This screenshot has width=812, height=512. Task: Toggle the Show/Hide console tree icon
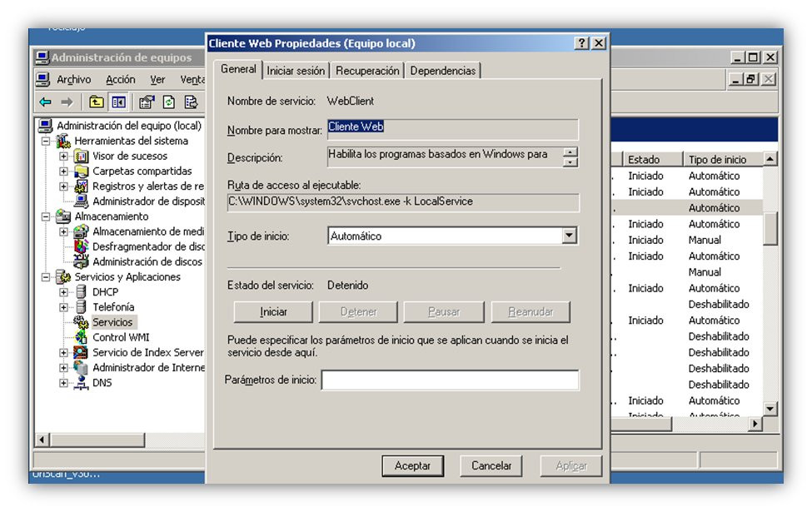coord(118,102)
